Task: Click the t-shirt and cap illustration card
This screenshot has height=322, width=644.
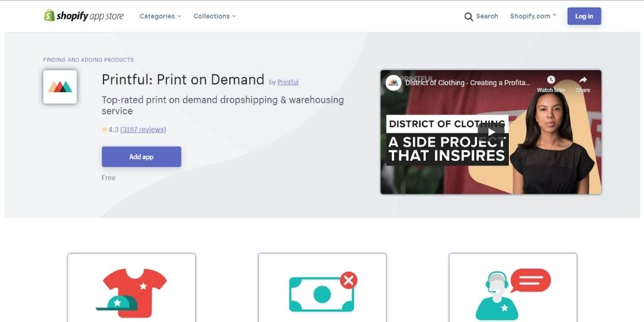Action: coord(131,288)
